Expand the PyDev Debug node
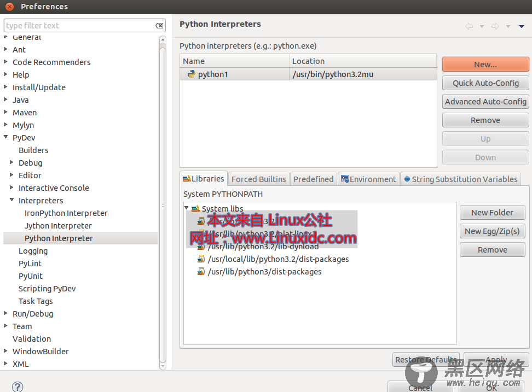Viewport: 532px width, 392px height. [11, 162]
